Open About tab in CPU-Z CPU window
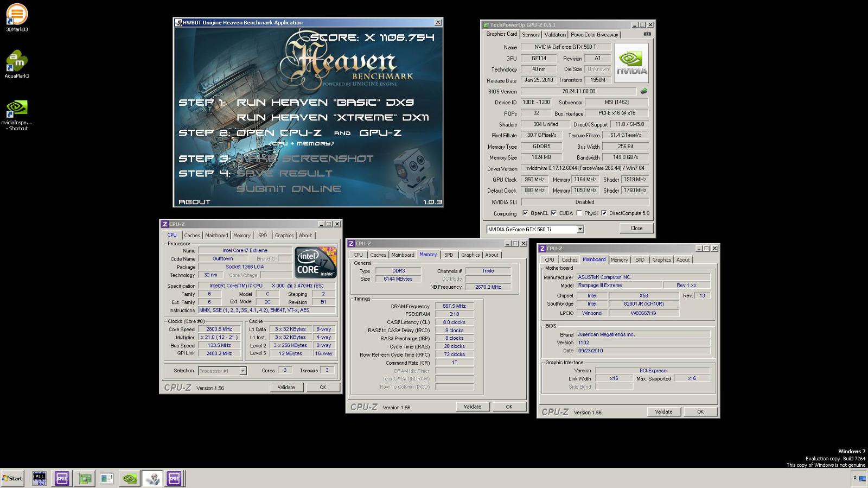The image size is (868, 488). coord(305,235)
